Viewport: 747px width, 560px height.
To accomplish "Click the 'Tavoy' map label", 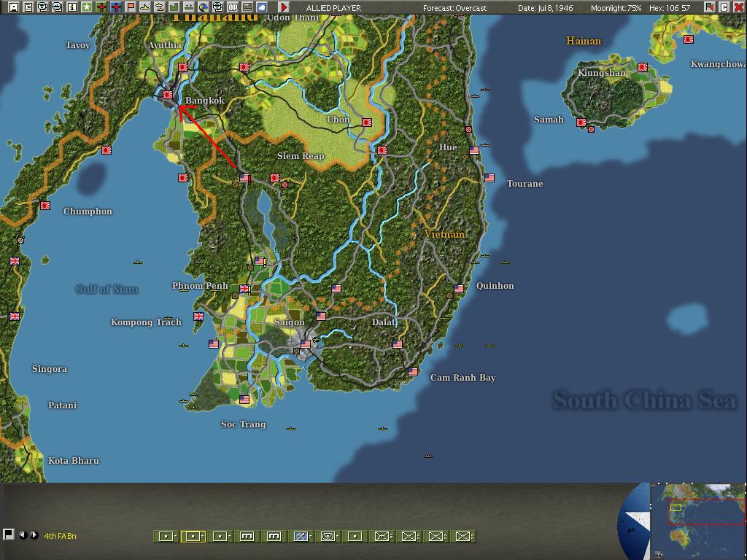I will coord(77,45).
